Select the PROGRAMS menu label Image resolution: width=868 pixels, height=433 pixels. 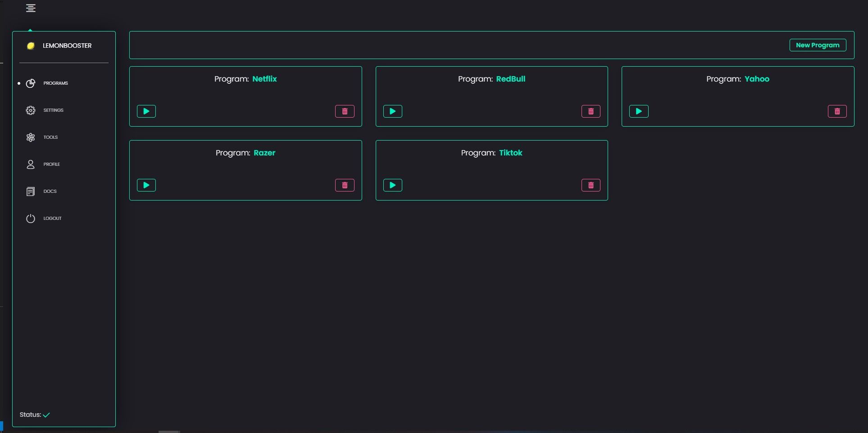click(x=56, y=83)
